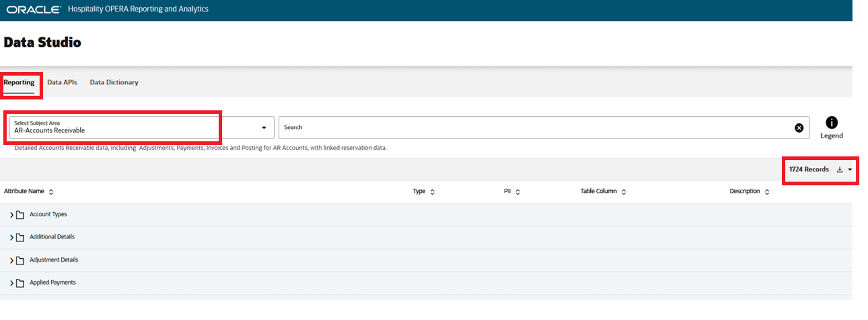Click the Additional Details folder icon
Image resolution: width=868 pixels, height=320 pixels.
point(20,238)
